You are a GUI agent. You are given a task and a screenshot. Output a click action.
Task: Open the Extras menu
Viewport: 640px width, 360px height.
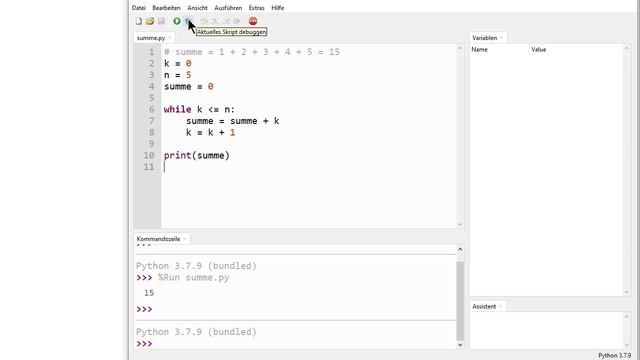(256, 8)
